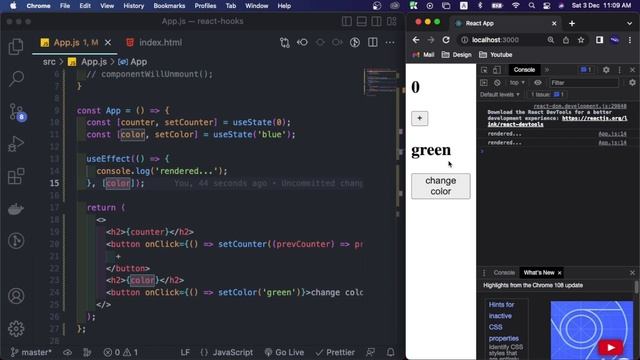Image resolution: width=640 pixels, height=360 pixels.
Task: Start Go Live server from status bar
Action: [x=284, y=352]
